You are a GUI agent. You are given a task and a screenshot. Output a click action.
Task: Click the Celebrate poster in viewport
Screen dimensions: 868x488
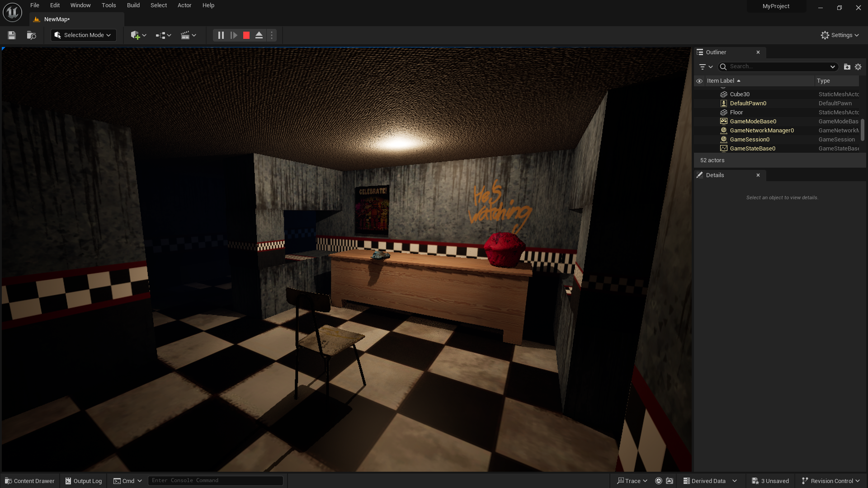point(372,210)
